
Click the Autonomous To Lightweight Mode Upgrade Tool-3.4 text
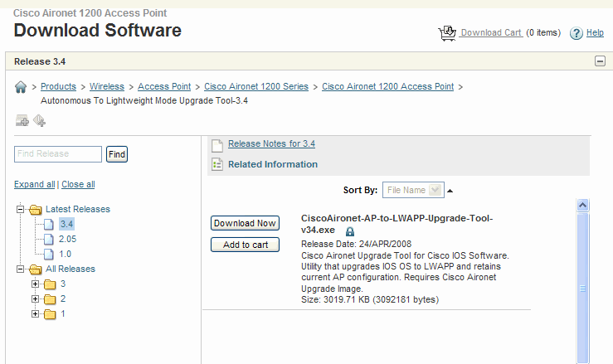tap(144, 100)
